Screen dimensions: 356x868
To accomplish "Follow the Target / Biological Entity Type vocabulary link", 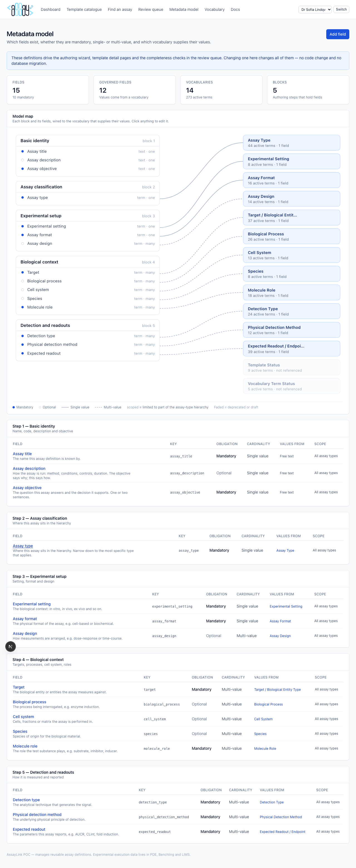I will point(278,690).
